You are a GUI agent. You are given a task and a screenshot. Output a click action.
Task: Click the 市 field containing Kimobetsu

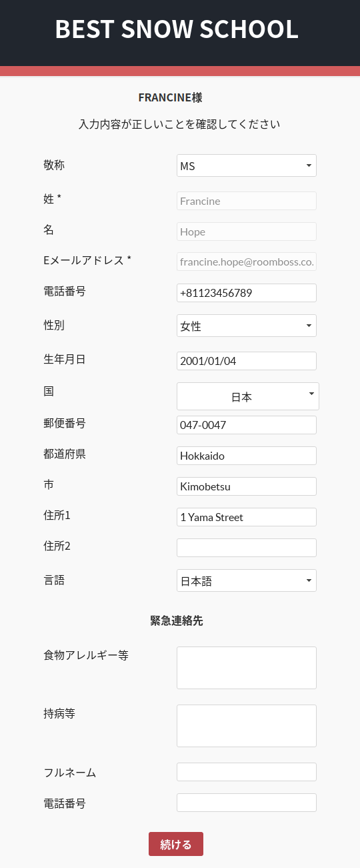(247, 486)
